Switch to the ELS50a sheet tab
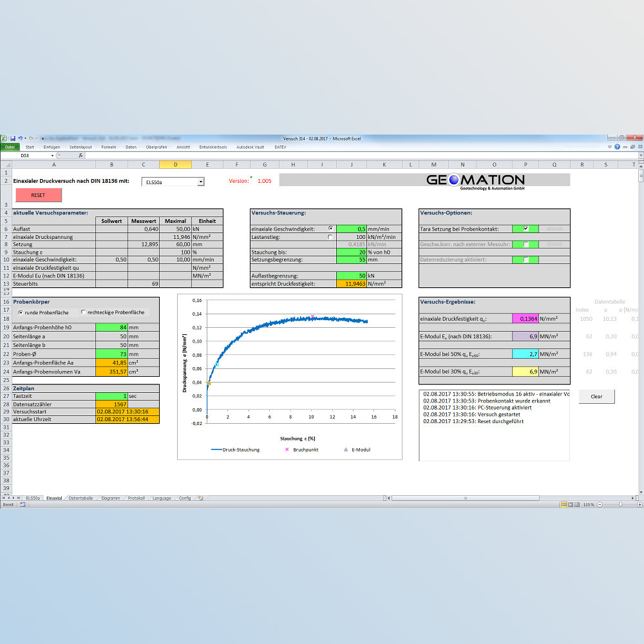This screenshot has height=644, width=644. [33, 498]
